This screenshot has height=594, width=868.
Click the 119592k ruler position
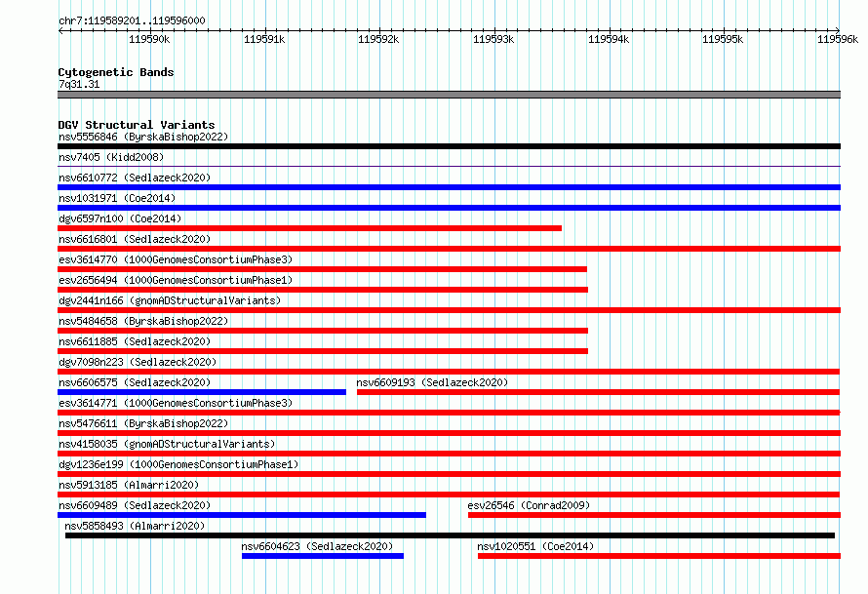tap(378, 39)
